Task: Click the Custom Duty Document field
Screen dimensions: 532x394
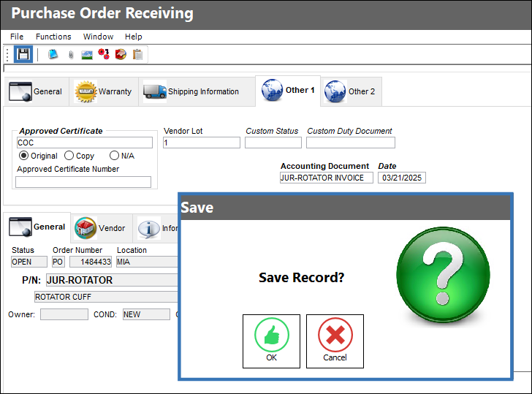Action: (351, 143)
